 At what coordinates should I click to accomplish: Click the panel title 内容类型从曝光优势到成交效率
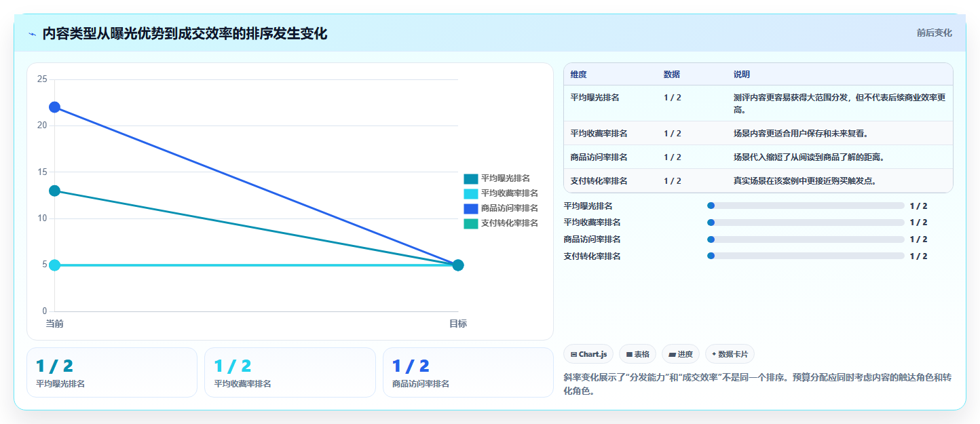tap(185, 33)
